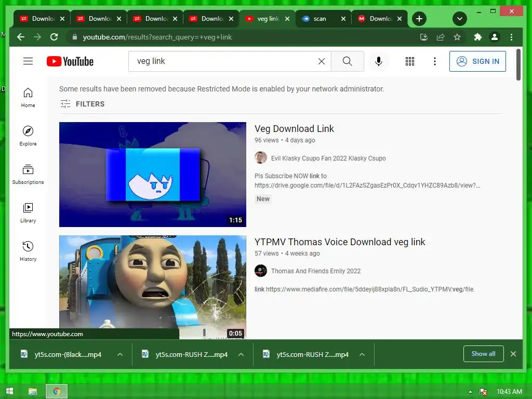Open options for middle yt5s.com-RUSH Z download
This screenshot has width=532, height=399.
pyautogui.click(x=241, y=354)
